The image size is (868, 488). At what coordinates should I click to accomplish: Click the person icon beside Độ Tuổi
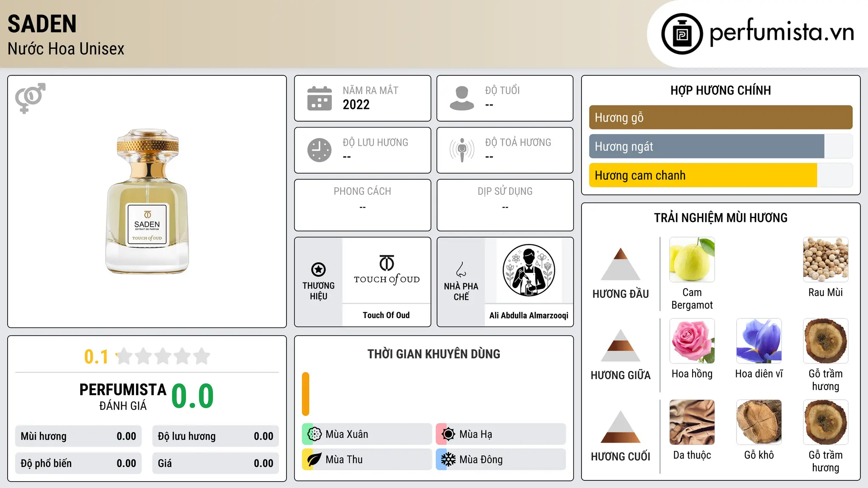coord(462,98)
